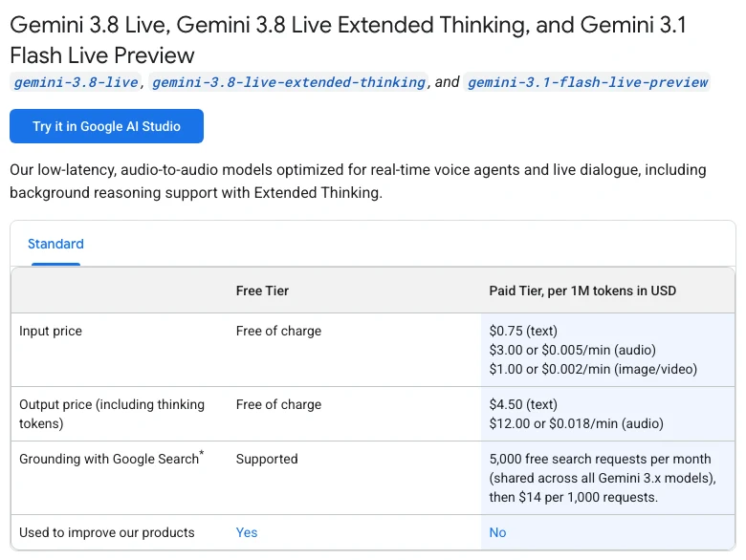Click the $12.00 or $0.018/min (audio) price

(x=576, y=423)
